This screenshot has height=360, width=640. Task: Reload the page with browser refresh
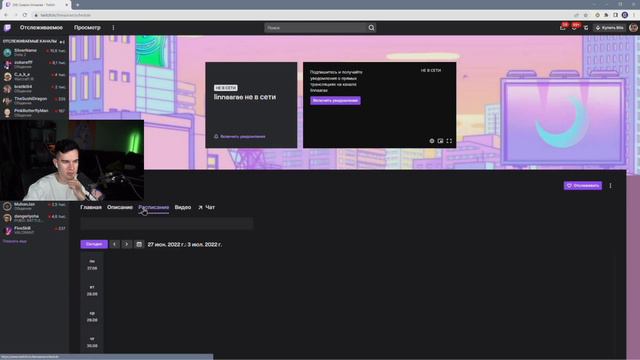25,15
